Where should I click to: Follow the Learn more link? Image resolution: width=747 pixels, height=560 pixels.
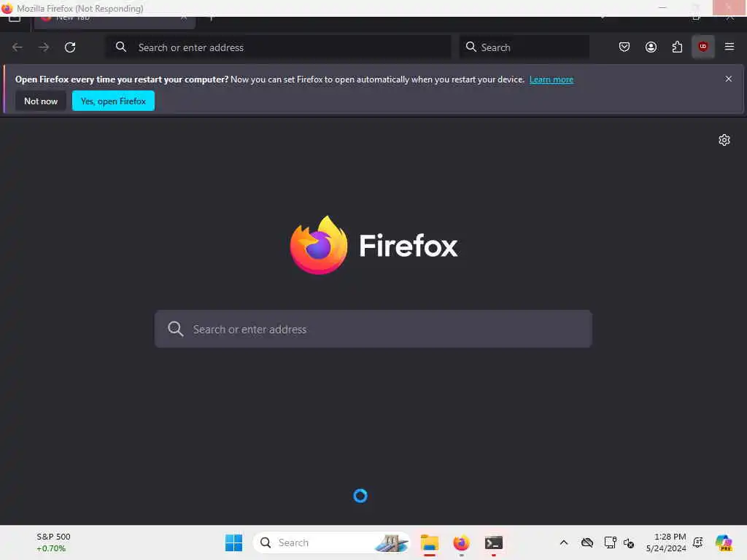pyautogui.click(x=551, y=79)
